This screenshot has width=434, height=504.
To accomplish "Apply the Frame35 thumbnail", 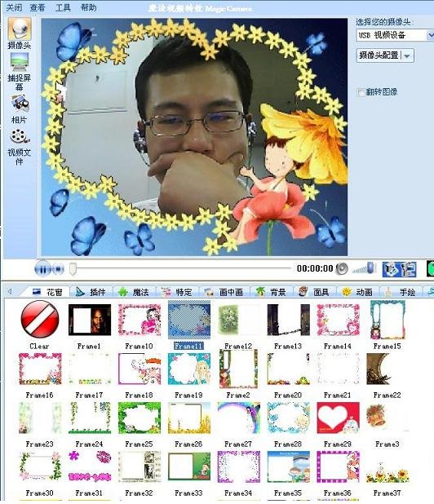I will pos(288,466).
